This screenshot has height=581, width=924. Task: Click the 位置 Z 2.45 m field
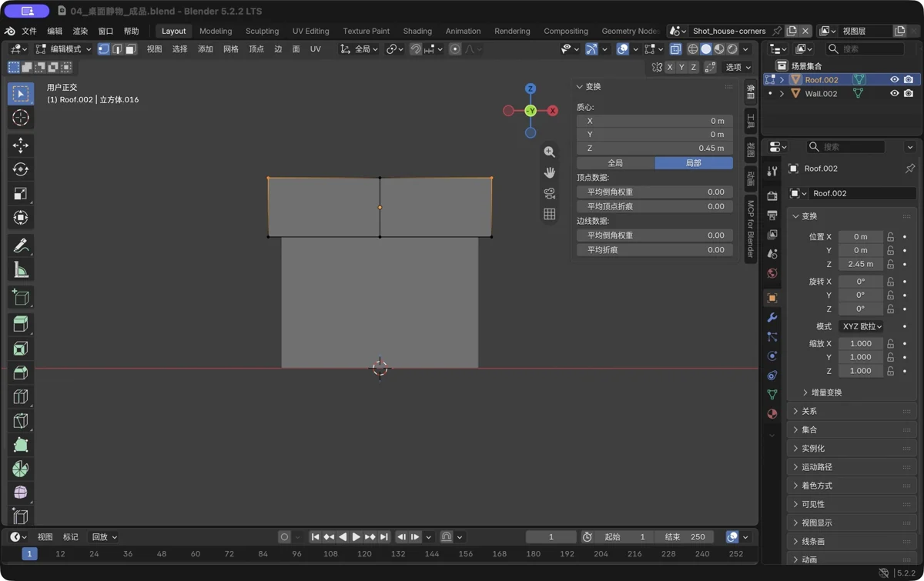pos(860,264)
